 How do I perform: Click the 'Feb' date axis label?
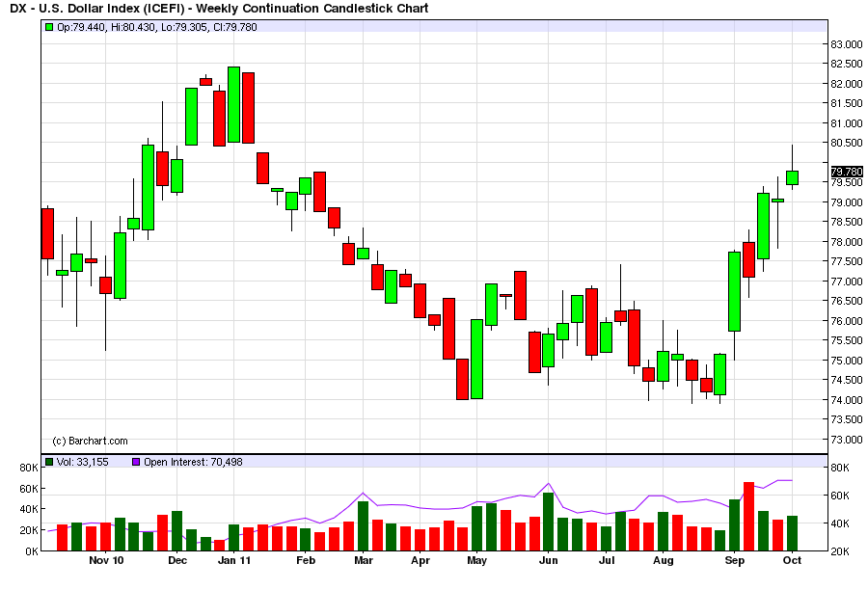306,560
